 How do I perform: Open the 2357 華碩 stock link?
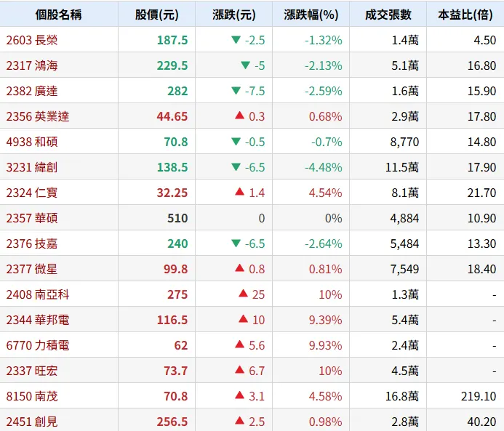32,218
